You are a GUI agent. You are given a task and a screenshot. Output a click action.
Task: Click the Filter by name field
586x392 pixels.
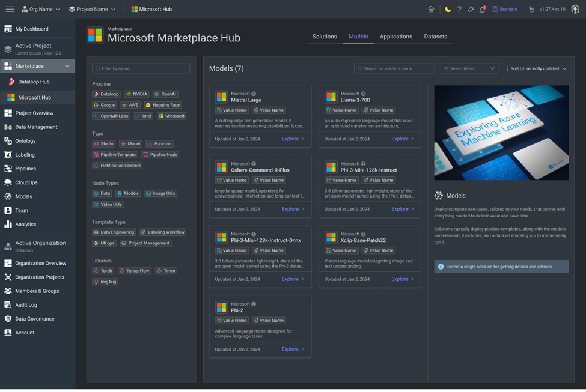[141, 68]
